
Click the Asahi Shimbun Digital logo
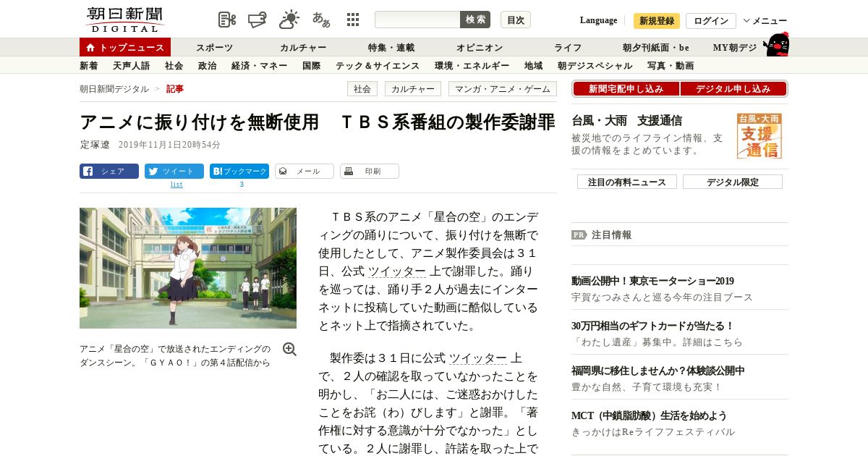[124, 20]
